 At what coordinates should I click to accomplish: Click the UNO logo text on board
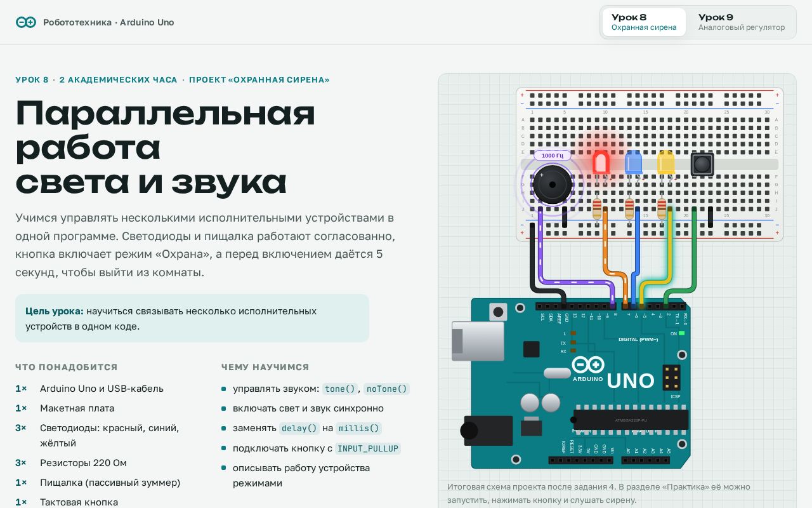tap(631, 381)
